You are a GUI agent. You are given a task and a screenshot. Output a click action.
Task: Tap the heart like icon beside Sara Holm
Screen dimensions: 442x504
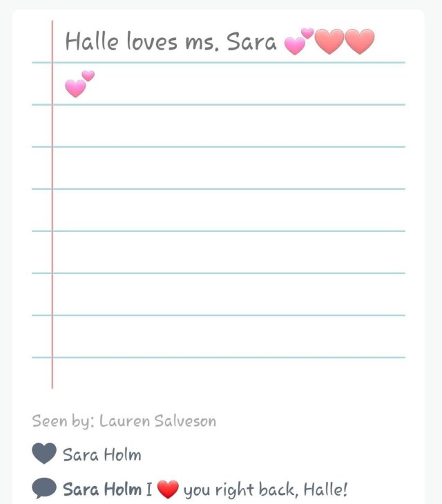click(44, 454)
